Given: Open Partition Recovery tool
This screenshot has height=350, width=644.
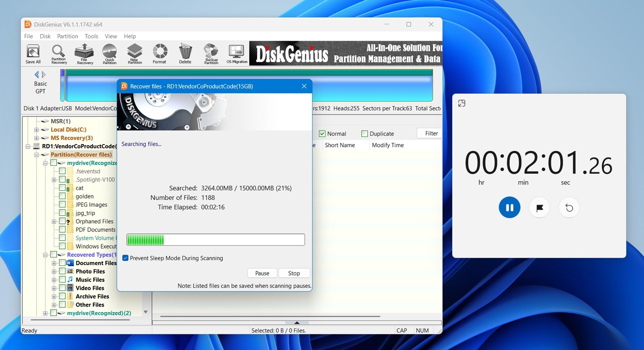Looking at the screenshot, I should (x=59, y=54).
